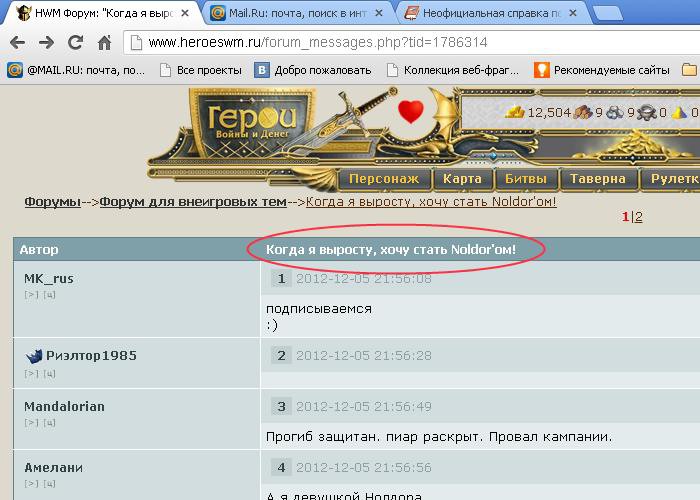Go to Форумы breadcrumb link

(x=52, y=202)
